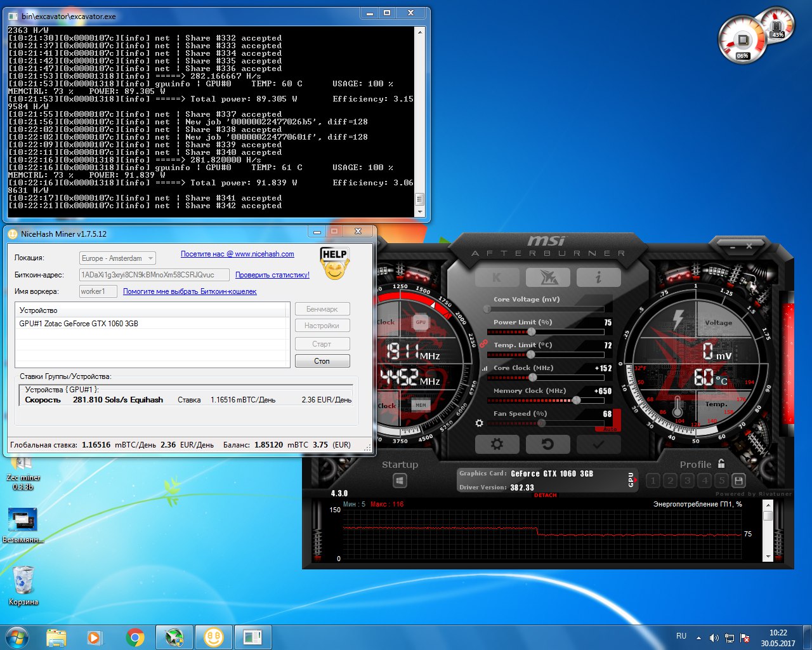Click the excavator.exe title bar icon
812x650 pixels.
(14, 16)
